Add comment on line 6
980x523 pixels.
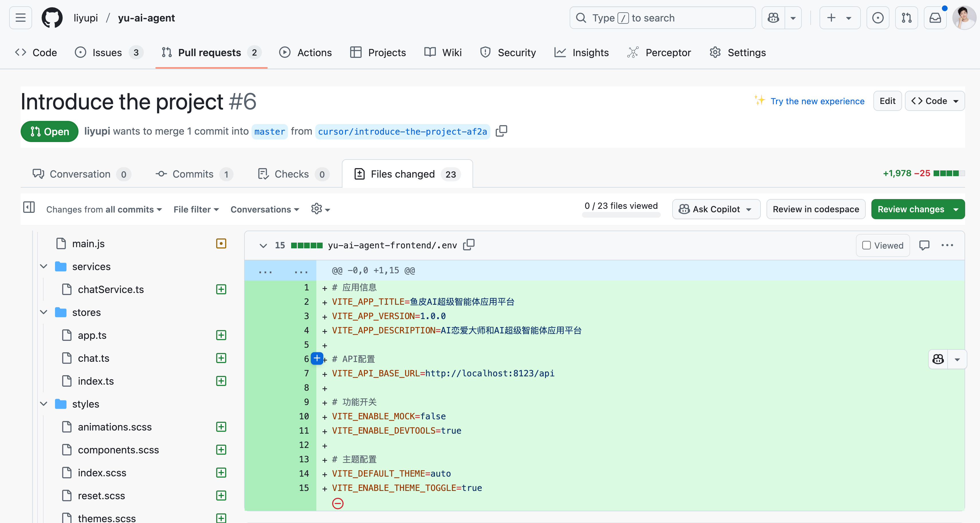(317, 358)
